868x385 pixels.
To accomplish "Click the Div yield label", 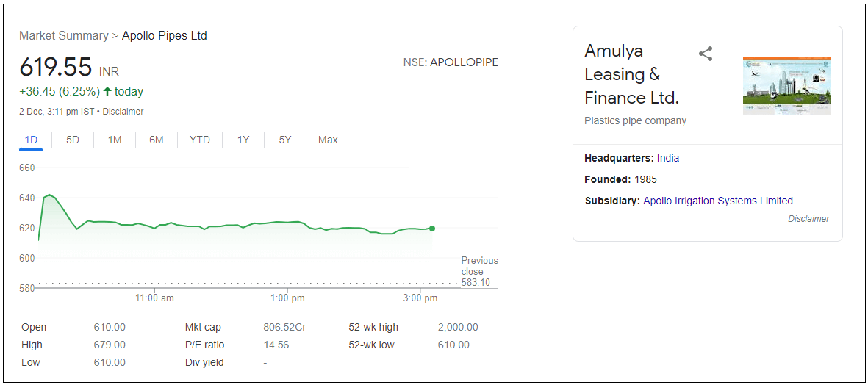I will 204,364.
